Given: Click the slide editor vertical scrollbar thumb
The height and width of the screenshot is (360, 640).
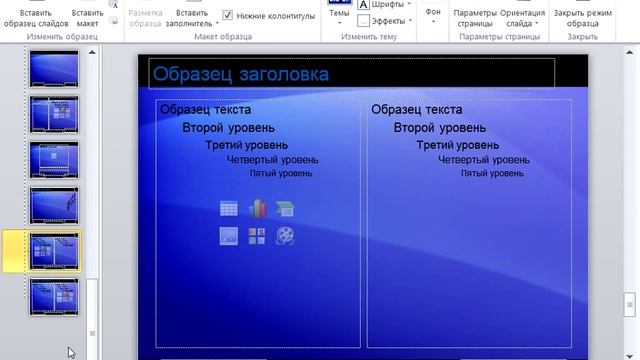Looking at the screenshot, I should tap(630, 304).
